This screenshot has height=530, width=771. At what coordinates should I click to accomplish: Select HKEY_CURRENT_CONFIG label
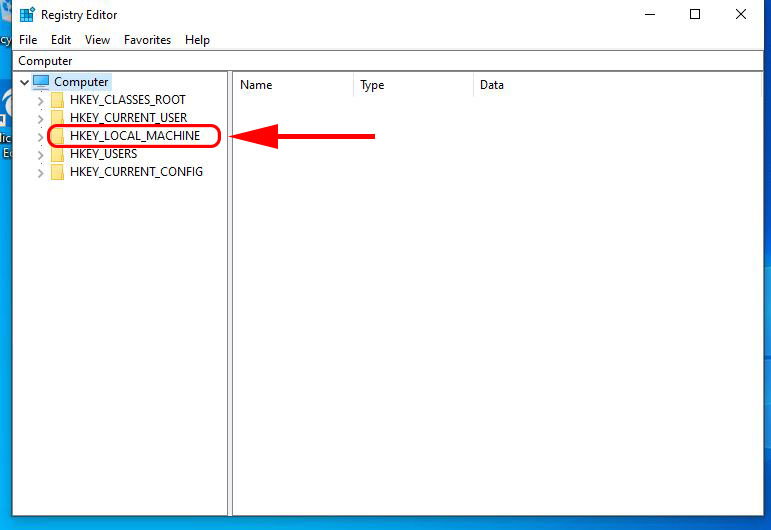coord(136,172)
